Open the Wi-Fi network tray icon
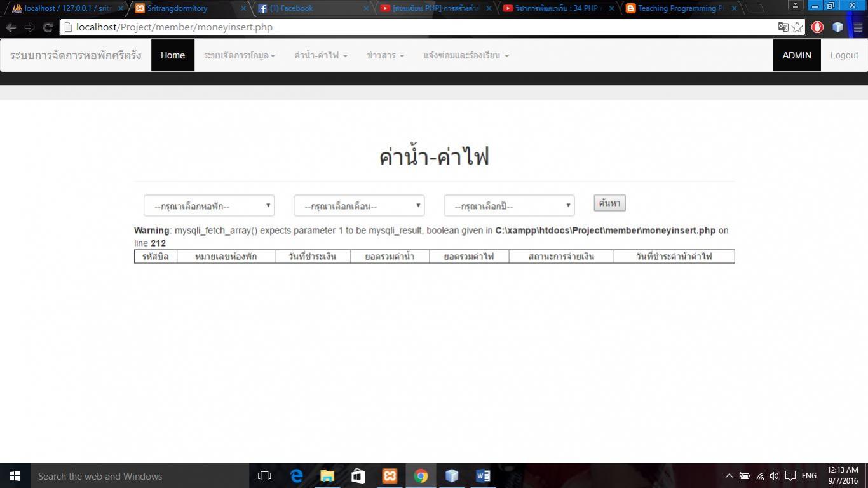This screenshot has width=868, height=488. tap(760, 476)
